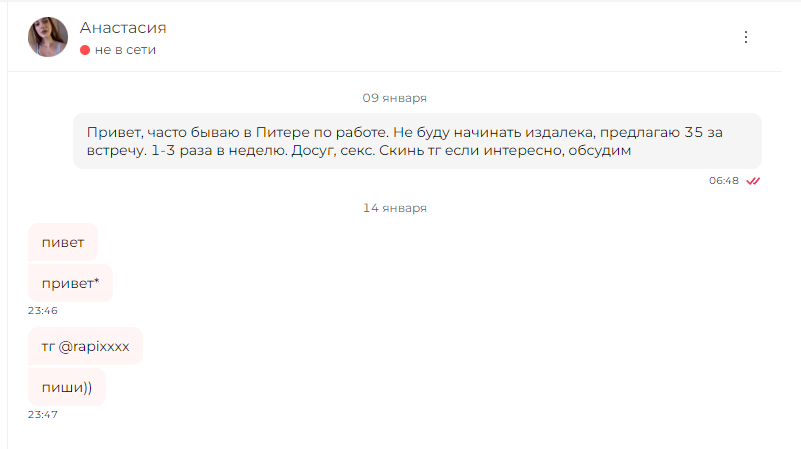The height and width of the screenshot is (449, 801).
Task: Click the double check read receipt icon
Action: click(x=753, y=181)
